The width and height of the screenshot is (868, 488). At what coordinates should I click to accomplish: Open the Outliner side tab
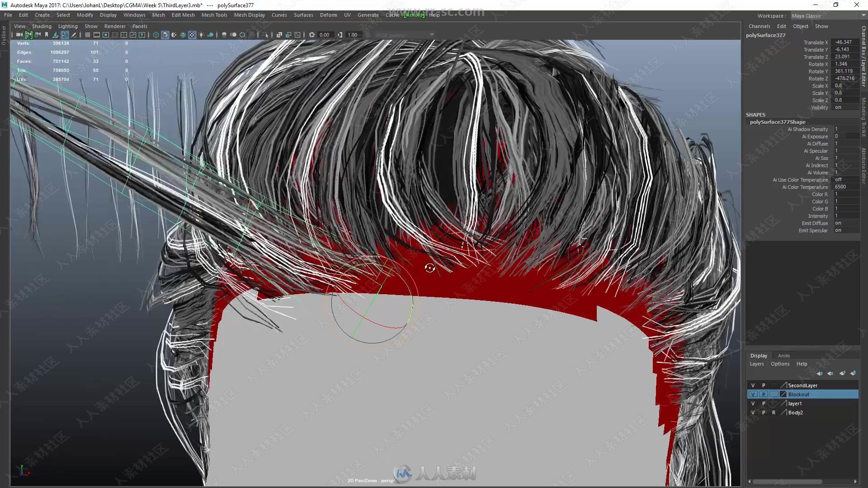(x=4, y=35)
